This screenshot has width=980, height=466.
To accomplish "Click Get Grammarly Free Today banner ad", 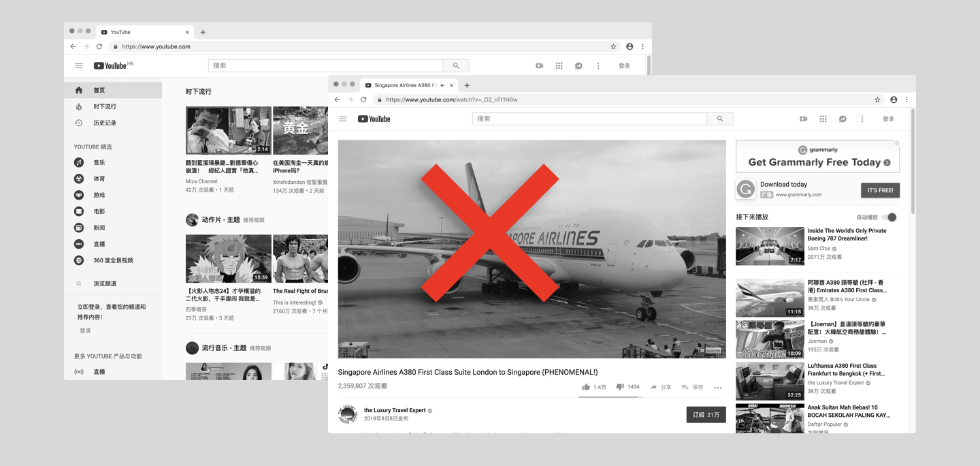I will pos(817,157).
